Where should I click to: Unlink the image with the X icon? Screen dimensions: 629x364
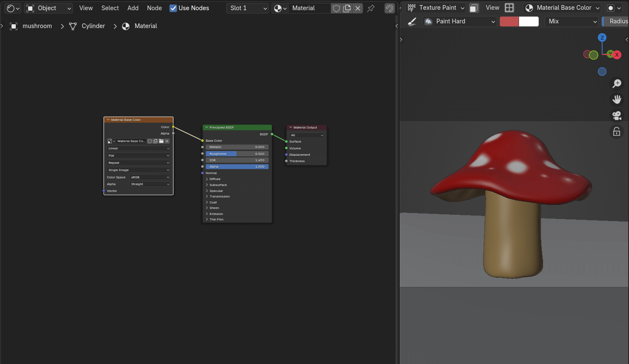point(167,141)
